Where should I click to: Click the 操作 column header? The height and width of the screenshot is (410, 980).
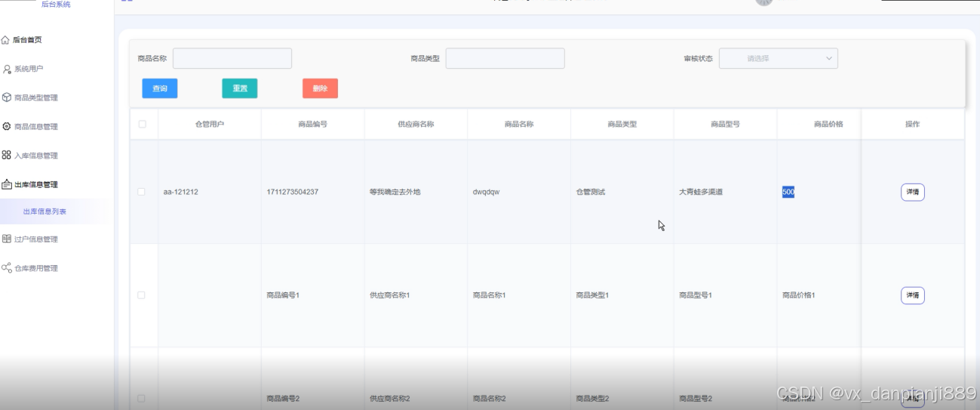[x=913, y=124]
